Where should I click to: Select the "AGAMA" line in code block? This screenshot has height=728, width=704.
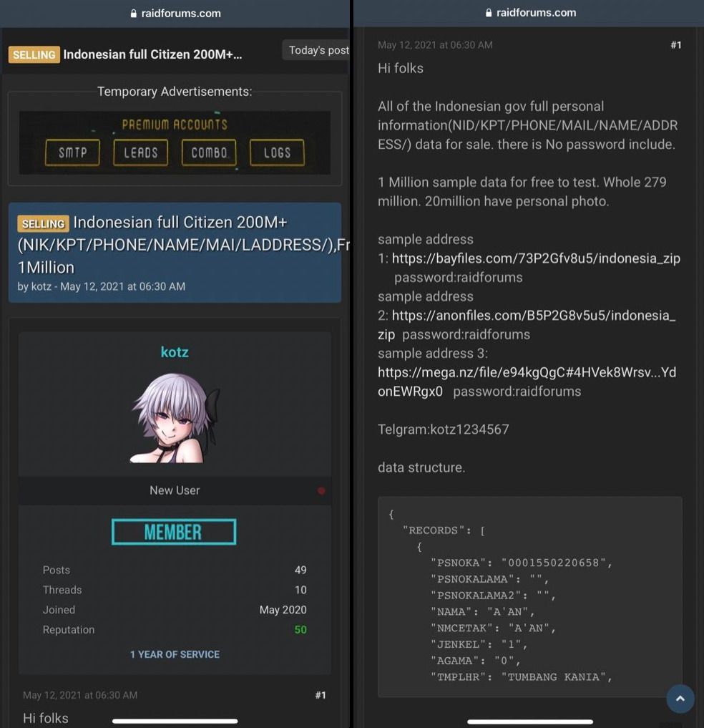coord(476,660)
